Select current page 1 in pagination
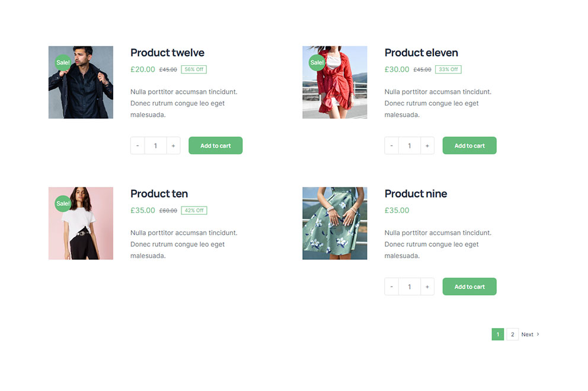 (498, 335)
